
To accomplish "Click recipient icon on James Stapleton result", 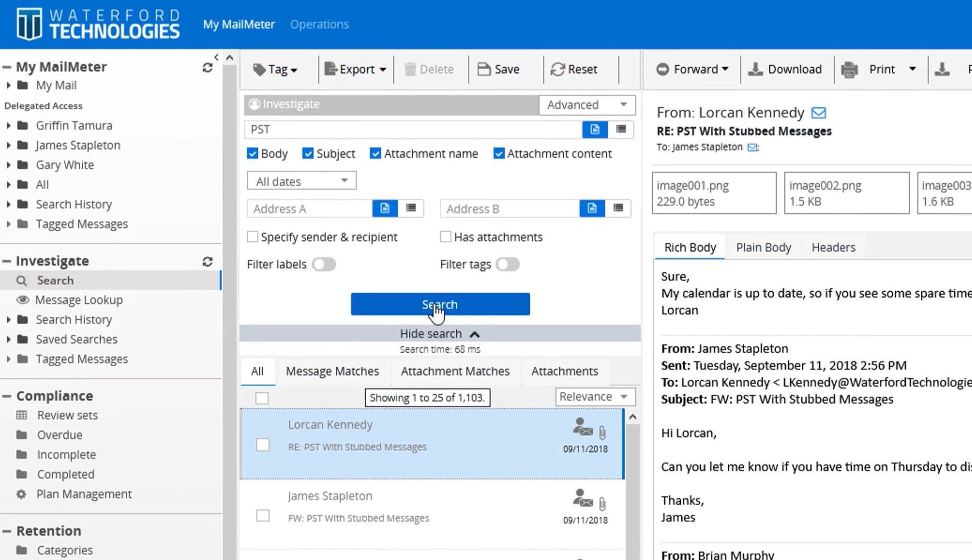I will pos(582,499).
